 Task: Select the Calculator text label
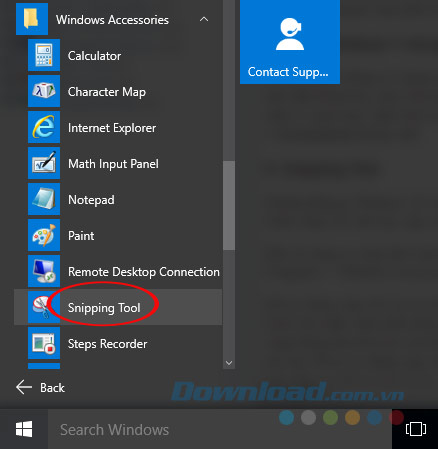94,56
